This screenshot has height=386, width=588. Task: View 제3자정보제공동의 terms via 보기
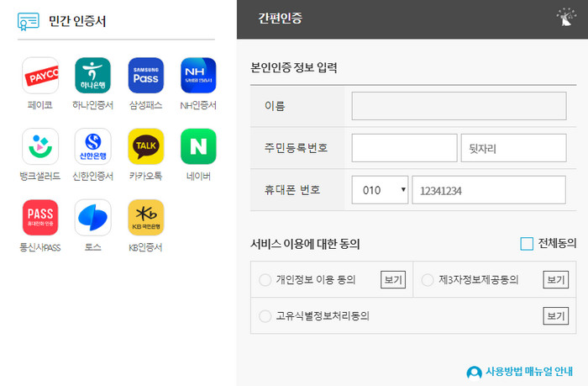556,280
